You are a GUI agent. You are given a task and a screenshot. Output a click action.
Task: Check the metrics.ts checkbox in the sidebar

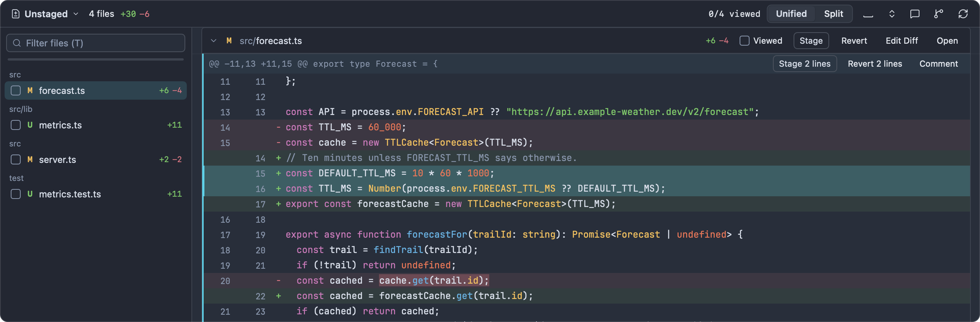(x=16, y=125)
